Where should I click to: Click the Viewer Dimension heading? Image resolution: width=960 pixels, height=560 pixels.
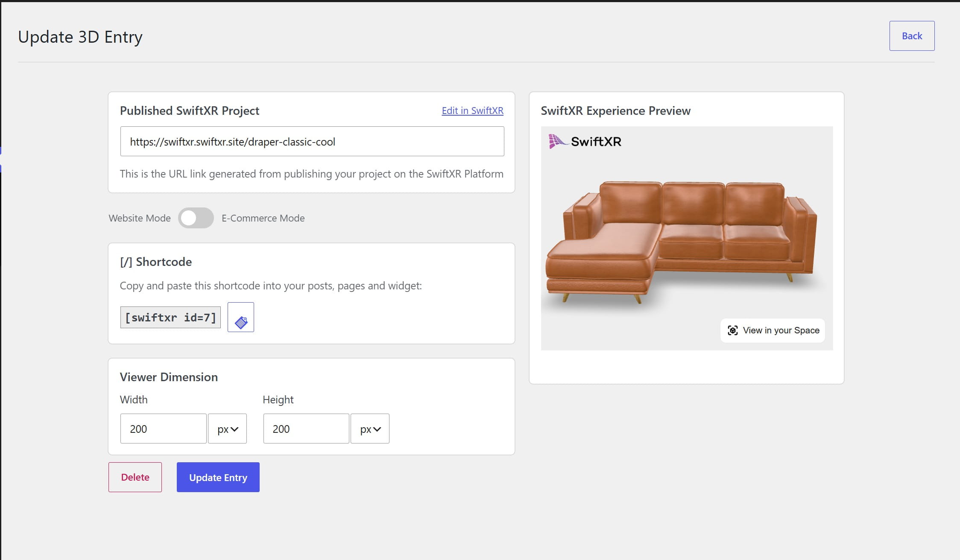pos(169,377)
